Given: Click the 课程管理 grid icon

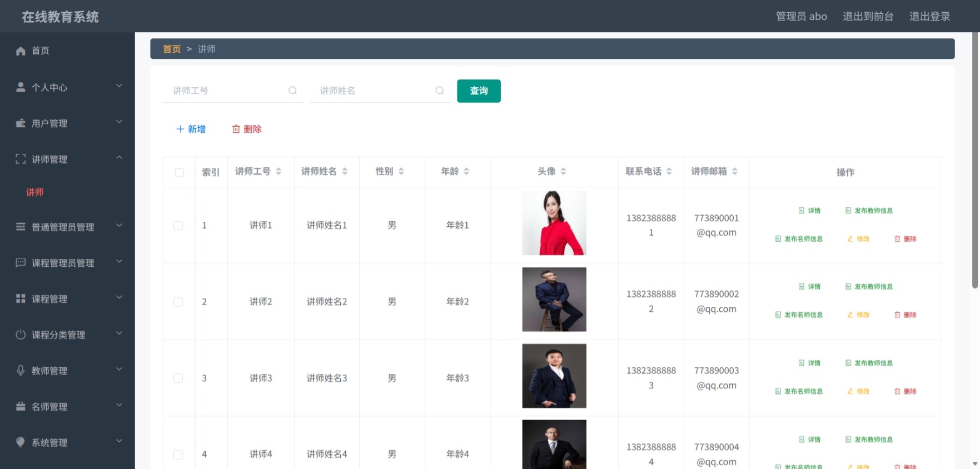Looking at the screenshot, I should (21, 298).
